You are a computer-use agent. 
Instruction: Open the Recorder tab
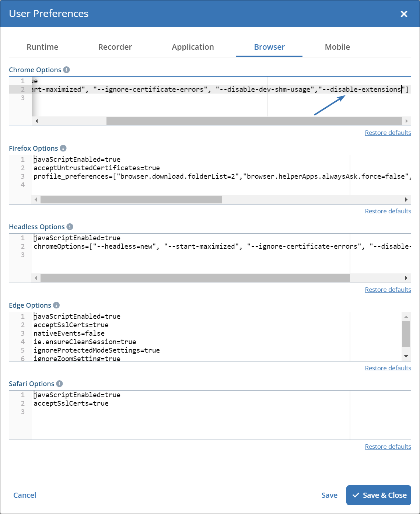115,47
